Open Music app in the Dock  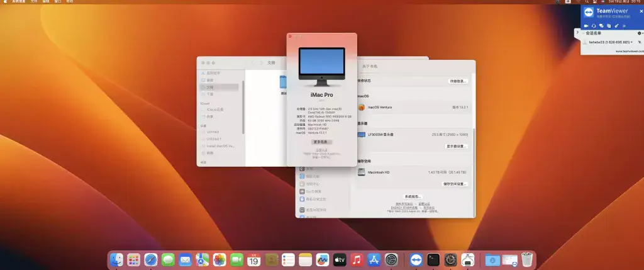[357, 259]
